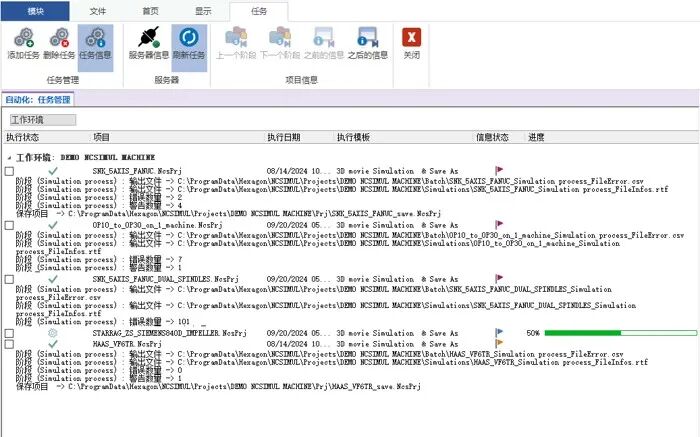
Task: Switch to the 首页 (home) ribbon tab
Action: pyautogui.click(x=150, y=11)
